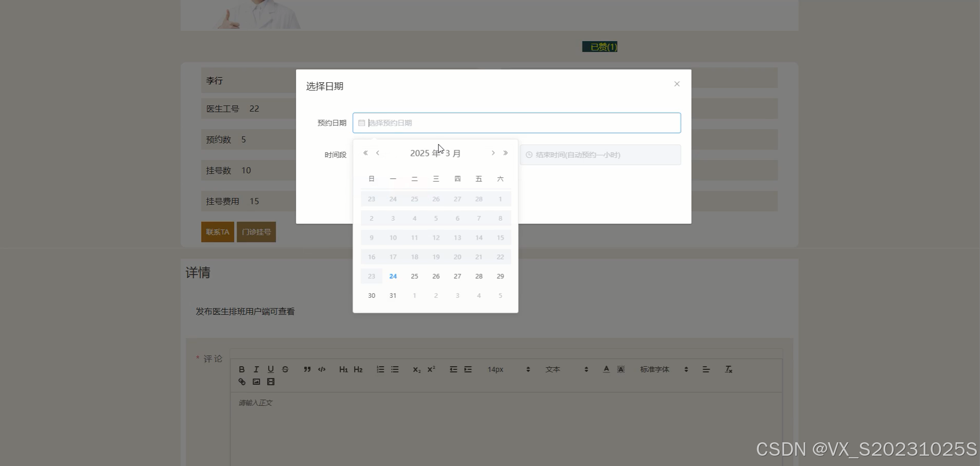Apply Heading 2 style

click(358, 369)
